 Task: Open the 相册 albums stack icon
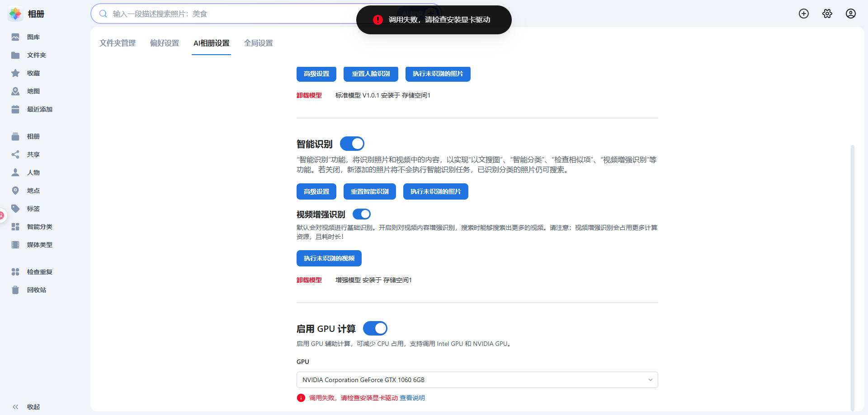15,136
